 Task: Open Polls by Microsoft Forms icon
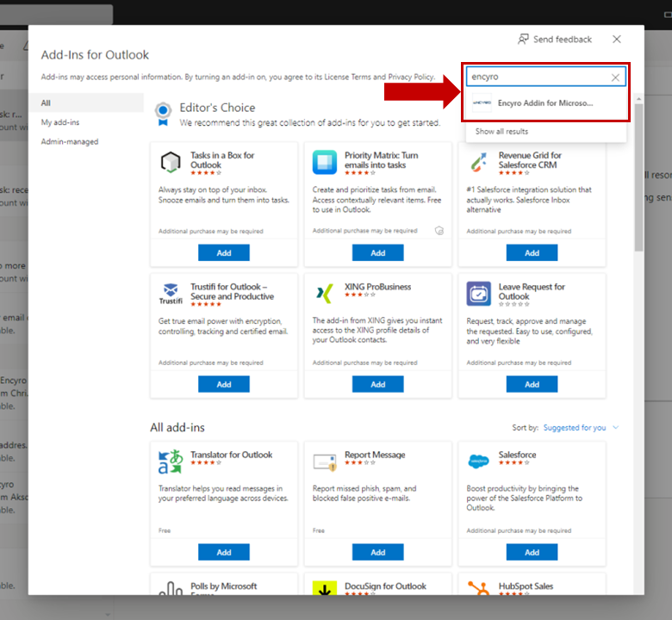pos(171,588)
